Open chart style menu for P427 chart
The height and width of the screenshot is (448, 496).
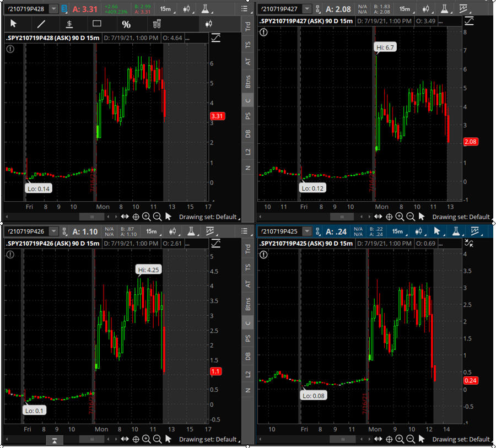click(x=426, y=9)
